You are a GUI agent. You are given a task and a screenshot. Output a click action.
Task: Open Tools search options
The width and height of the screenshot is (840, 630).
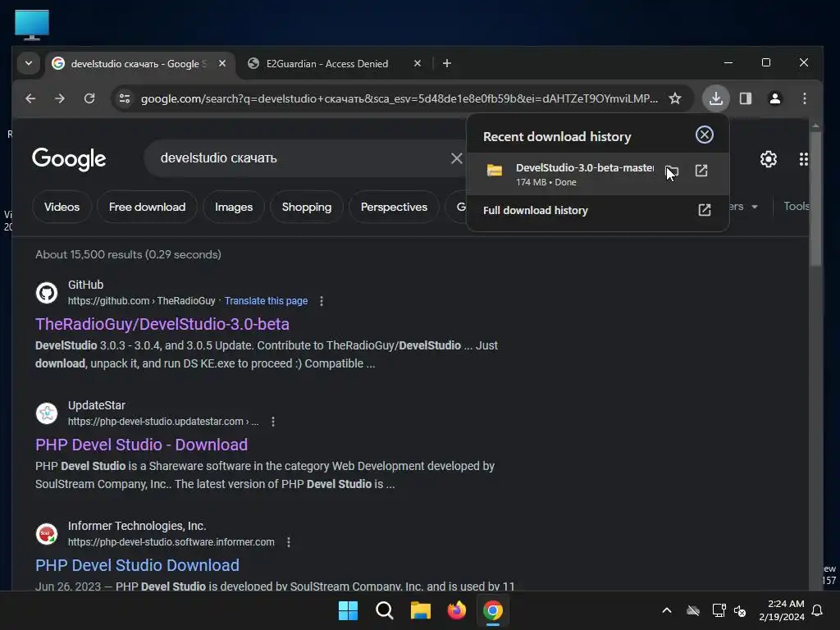click(x=796, y=206)
